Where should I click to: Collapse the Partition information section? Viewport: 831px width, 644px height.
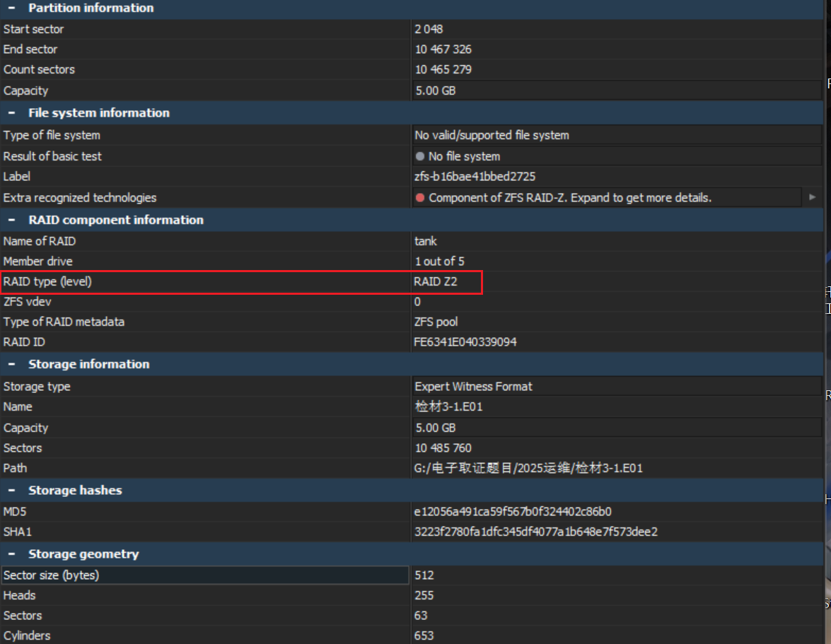[11, 8]
